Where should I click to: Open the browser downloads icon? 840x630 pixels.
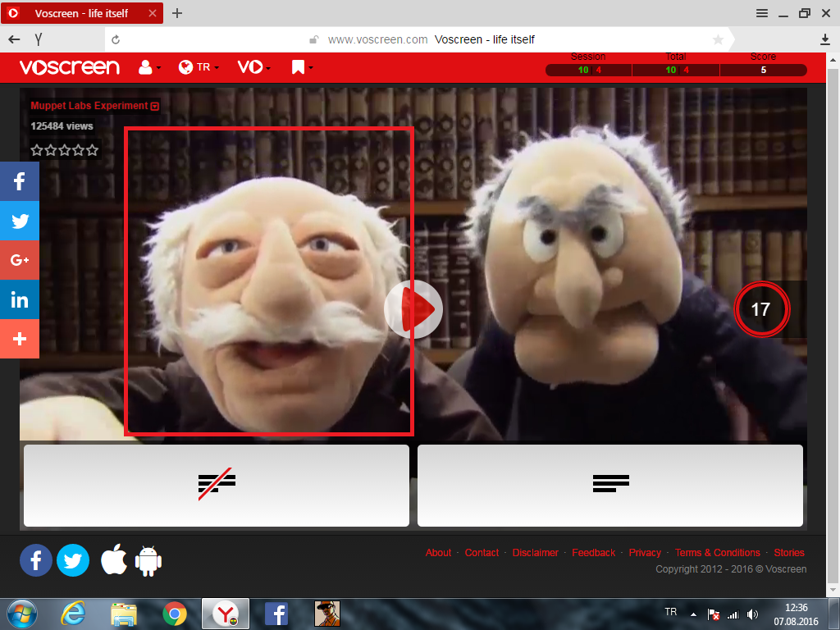click(825, 39)
